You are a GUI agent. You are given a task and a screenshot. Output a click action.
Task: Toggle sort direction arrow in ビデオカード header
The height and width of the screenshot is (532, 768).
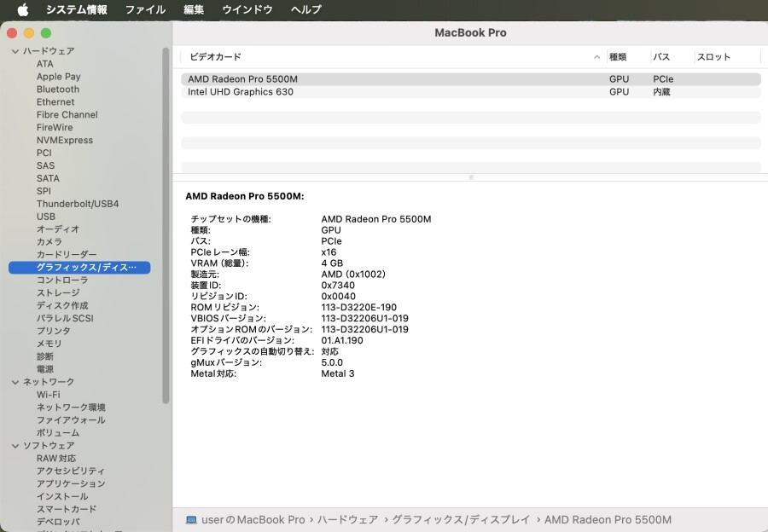tap(596, 57)
